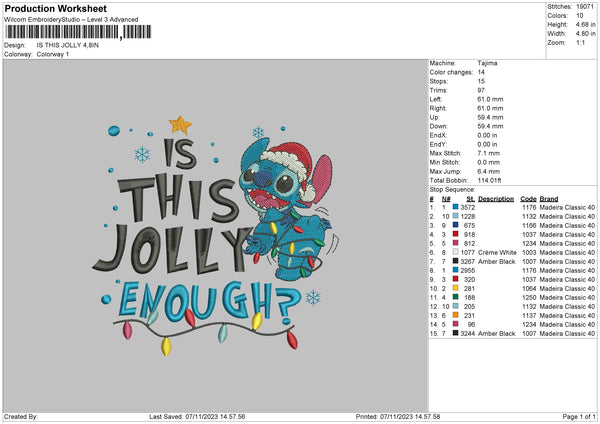Viewport: 600px width, 424px height.
Task: Select the Height value 4.68 in
Action: click(586, 24)
